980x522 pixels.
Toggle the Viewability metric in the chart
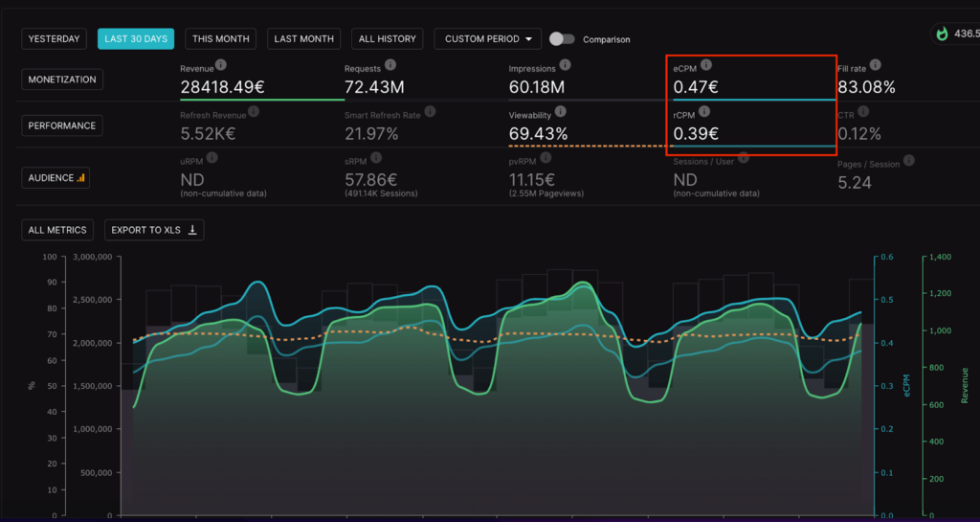538,134
